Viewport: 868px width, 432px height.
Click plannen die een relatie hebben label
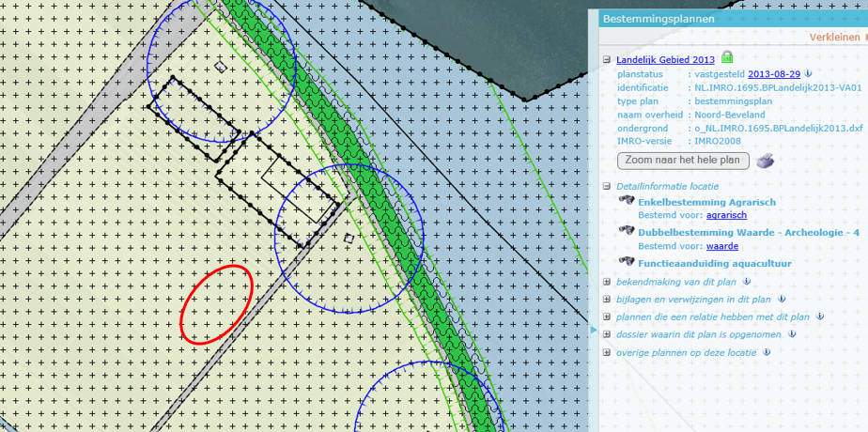[713, 317]
